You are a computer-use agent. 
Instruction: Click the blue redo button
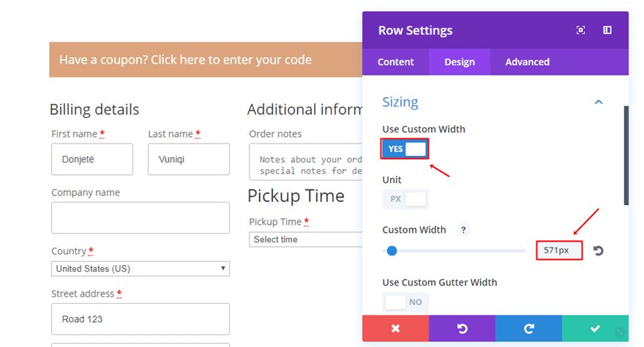point(528,329)
